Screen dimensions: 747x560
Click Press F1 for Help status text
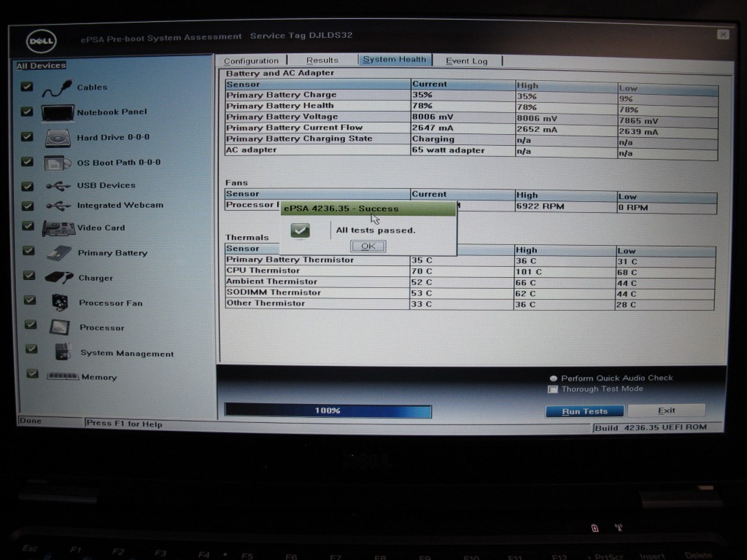[x=124, y=424]
